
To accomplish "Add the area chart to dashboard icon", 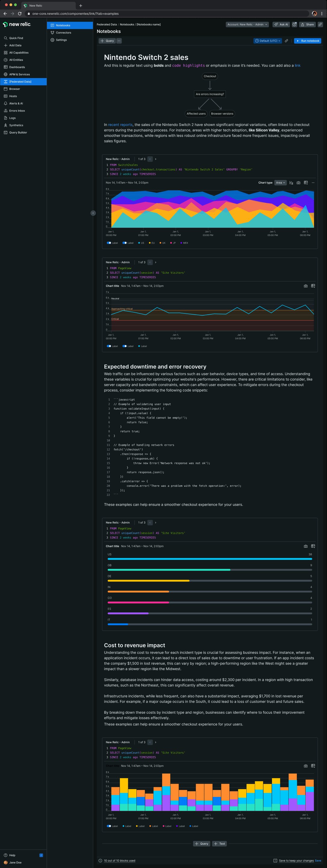I will click(x=306, y=183).
